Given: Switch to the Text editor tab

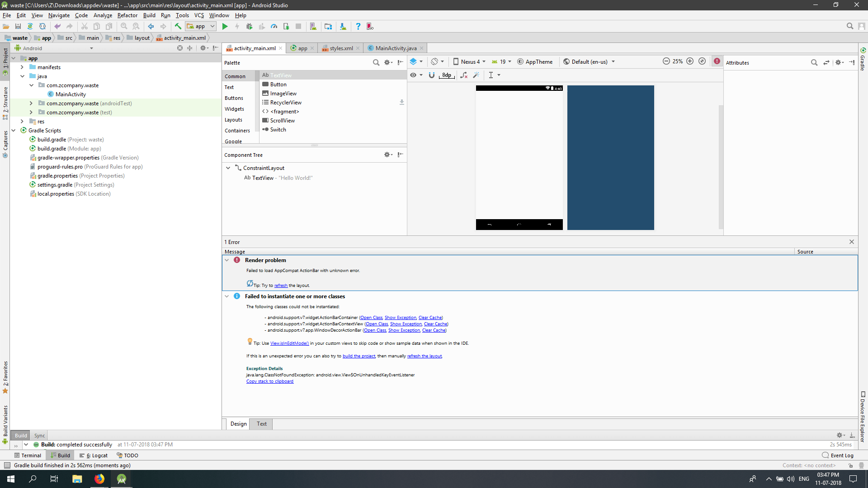Looking at the screenshot, I should click(262, 424).
